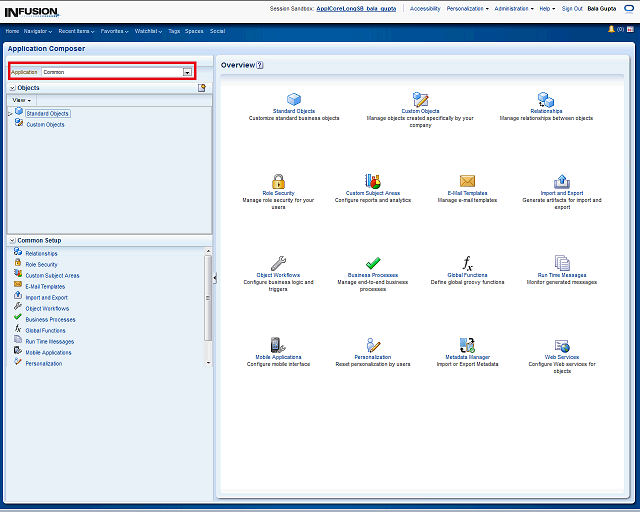Open the View menu in Objects panel
Image resolution: width=640 pixels, height=512 pixels.
click(21, 100)
